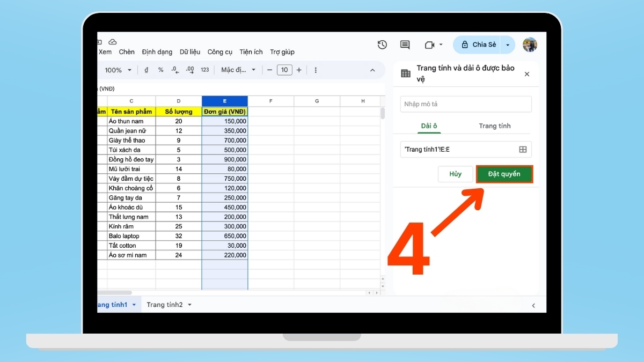Select column D header

(x=179, y=101)
